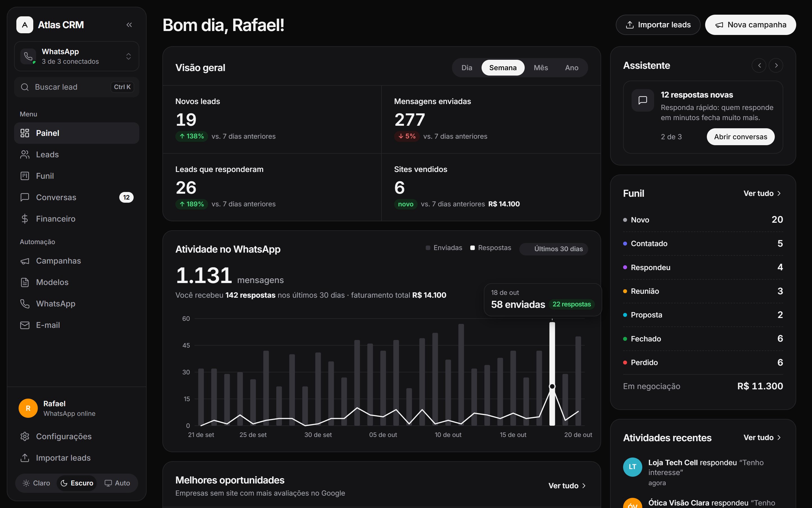The width and height of the screenshot is (812, 508).
Task: Go to next Assistente tip
Action: [x=776, y=65]
